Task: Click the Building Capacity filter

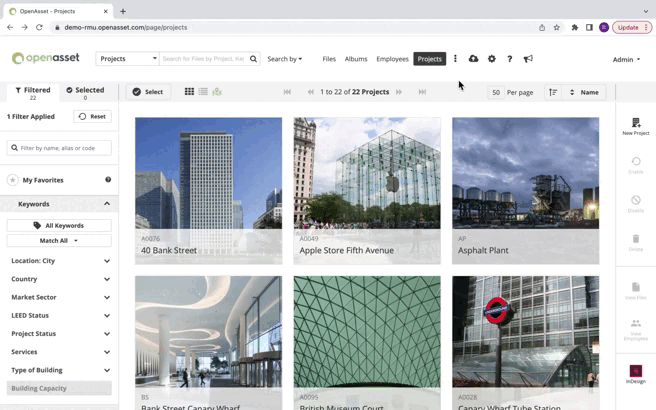Action: [59, 388]
